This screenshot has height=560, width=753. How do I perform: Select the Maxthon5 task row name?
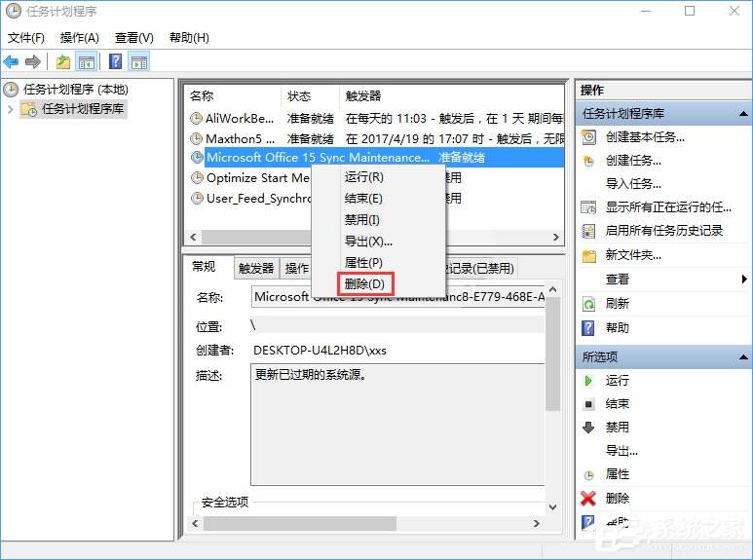[x=240, y=139]
